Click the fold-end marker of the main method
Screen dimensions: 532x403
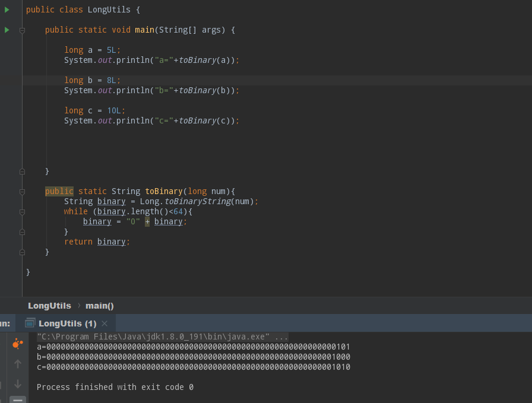point(22,172)
